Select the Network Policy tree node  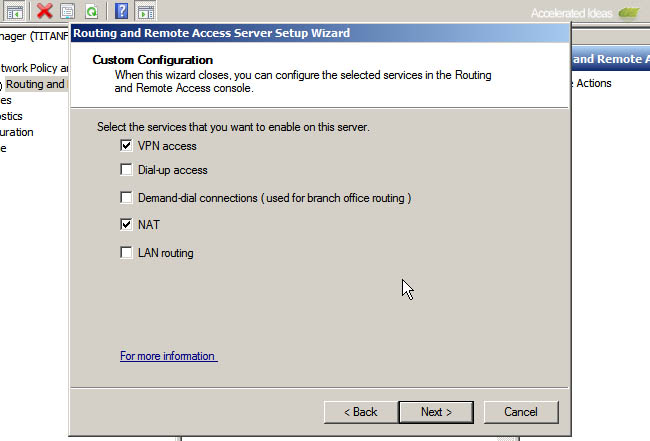point(34,68)
